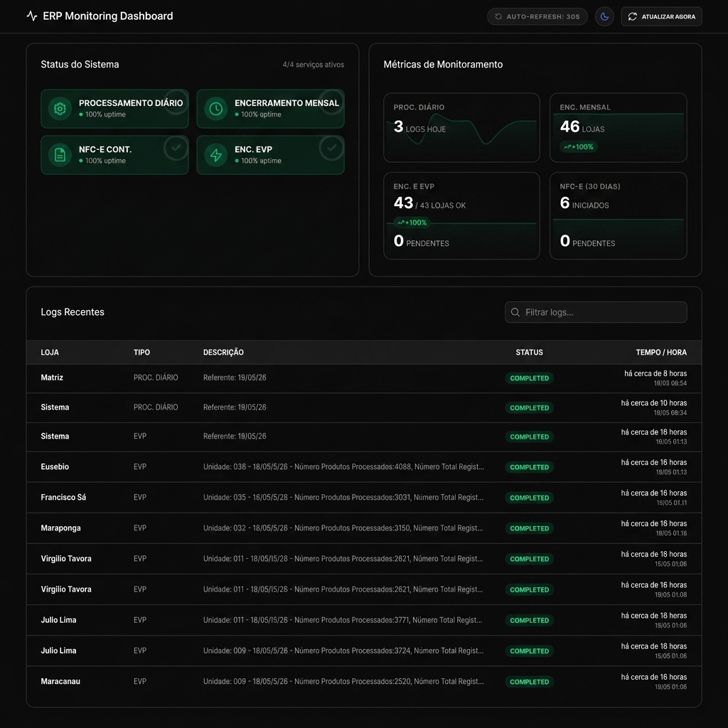
Task: Click the +100% trend badge in Enc. e EVP
Action: click(x=412, y=223)
